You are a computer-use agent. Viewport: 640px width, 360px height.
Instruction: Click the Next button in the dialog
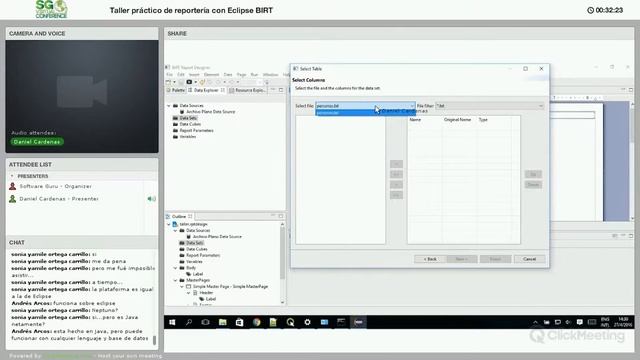point(461,259)
